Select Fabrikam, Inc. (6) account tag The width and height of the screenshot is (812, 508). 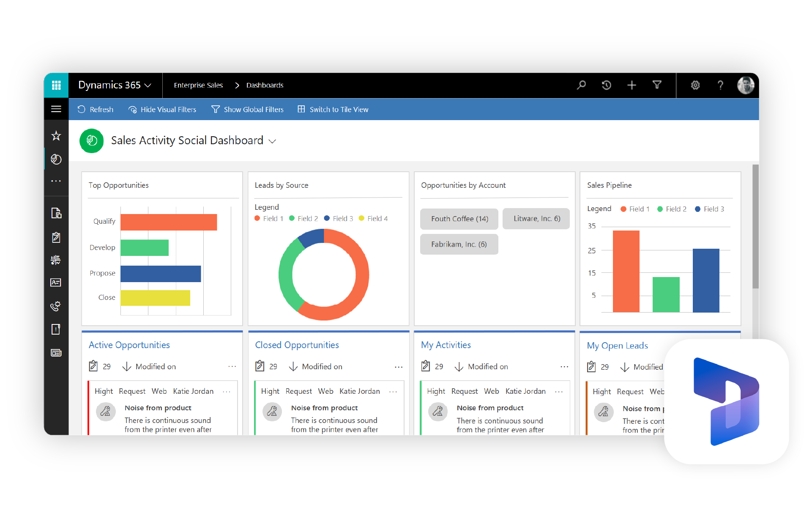tap(459, 244)
